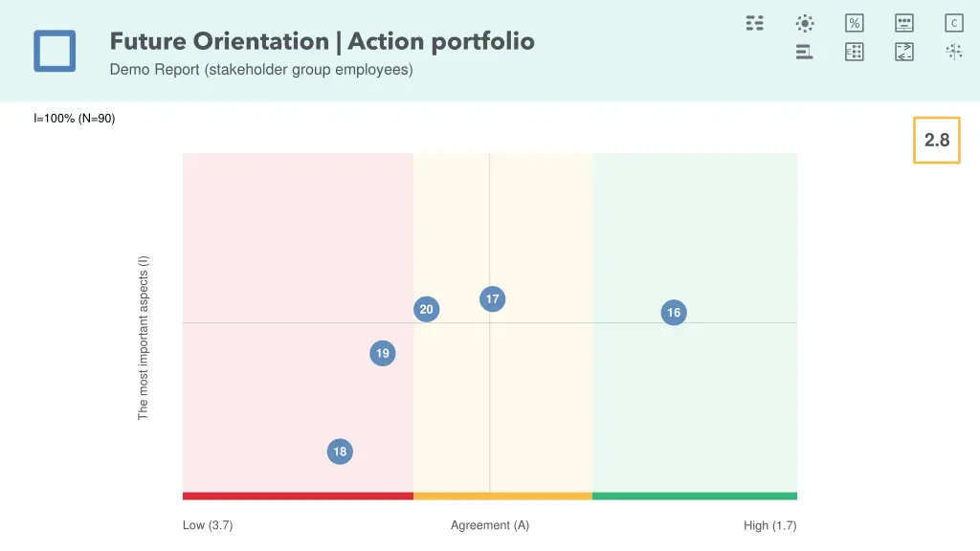Open the boxed dot-list icon
Viewport: 980px width, 551px height.
pos(855,52)
